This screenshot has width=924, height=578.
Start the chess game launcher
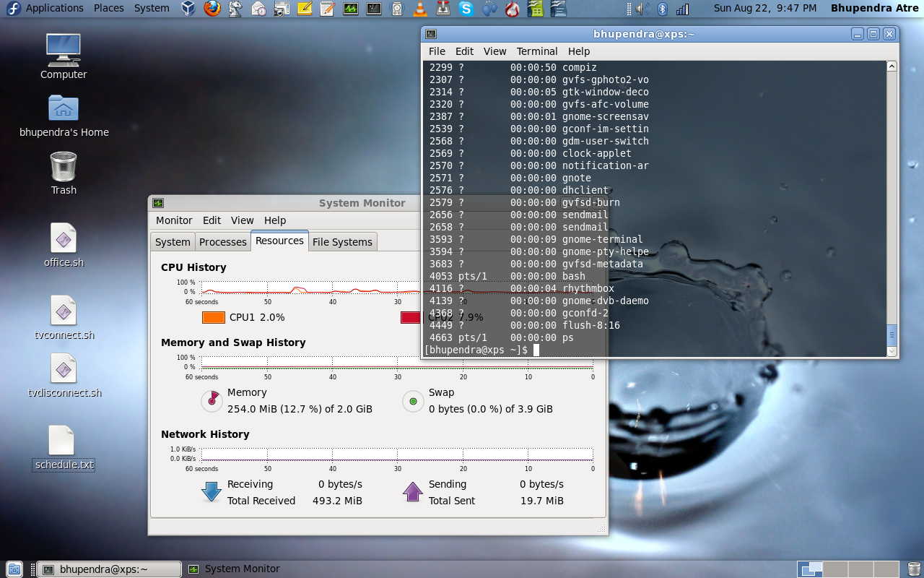pyautogui.click(x=235, y=9)
